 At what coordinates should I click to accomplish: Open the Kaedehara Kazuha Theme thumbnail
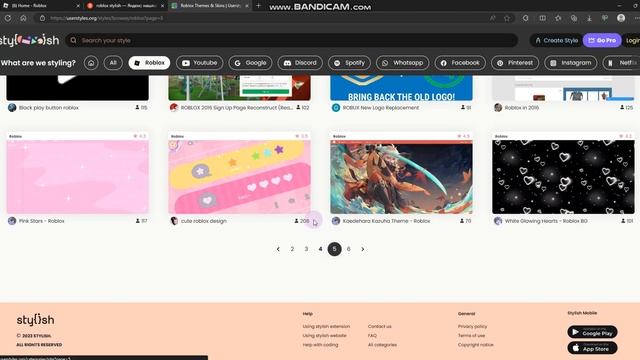(x=401, y=177)
